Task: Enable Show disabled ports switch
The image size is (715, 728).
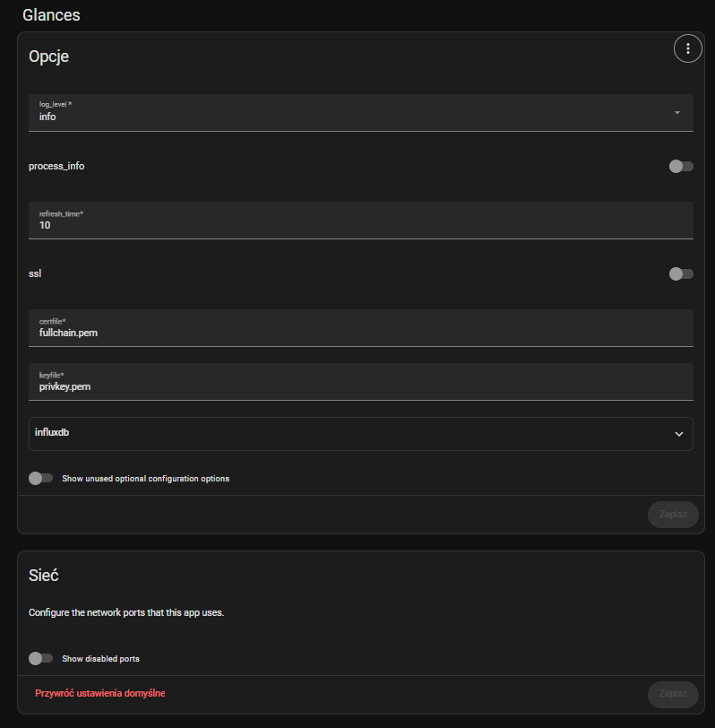Action: (x=41, y=658)
